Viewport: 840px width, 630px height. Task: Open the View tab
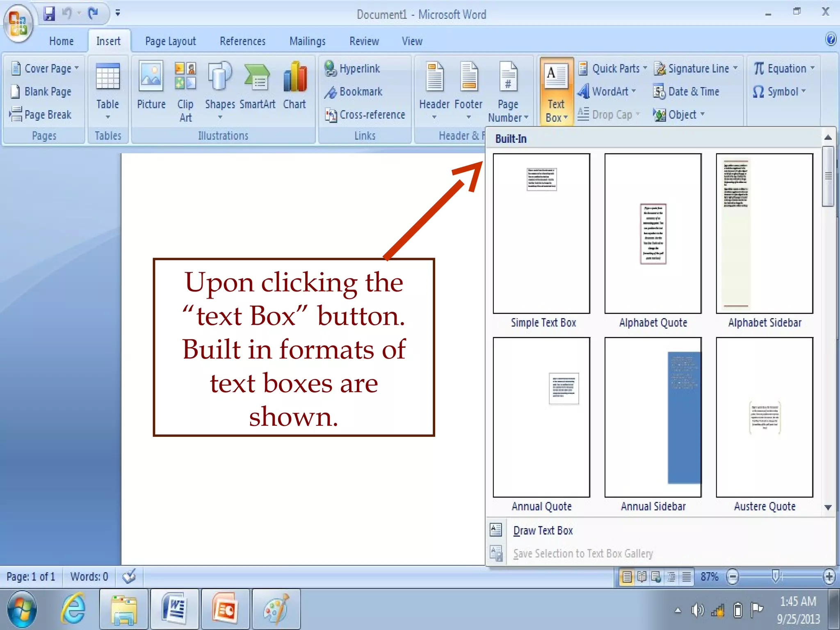click(412, 41)
